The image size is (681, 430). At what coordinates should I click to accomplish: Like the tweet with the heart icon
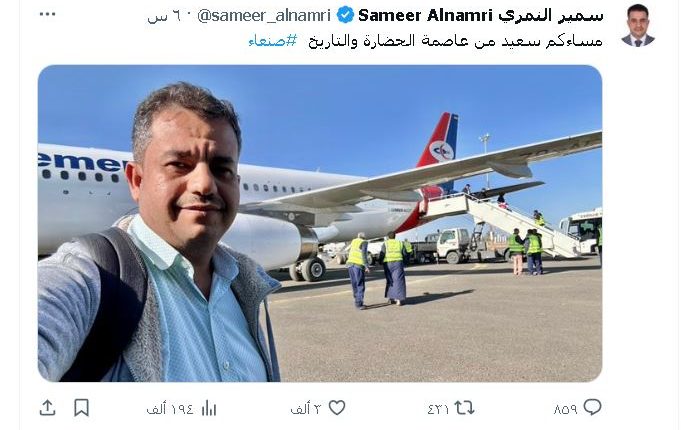337,407
